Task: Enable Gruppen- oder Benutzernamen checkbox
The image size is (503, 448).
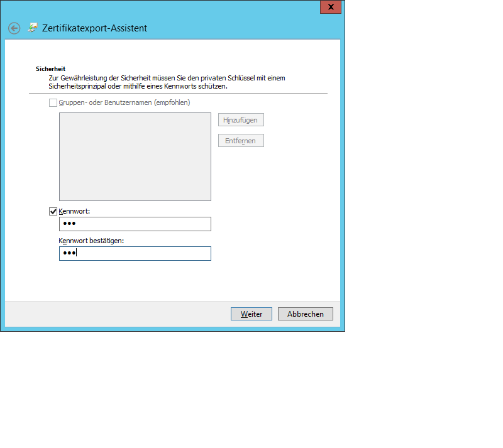Action: coord(53,102)
